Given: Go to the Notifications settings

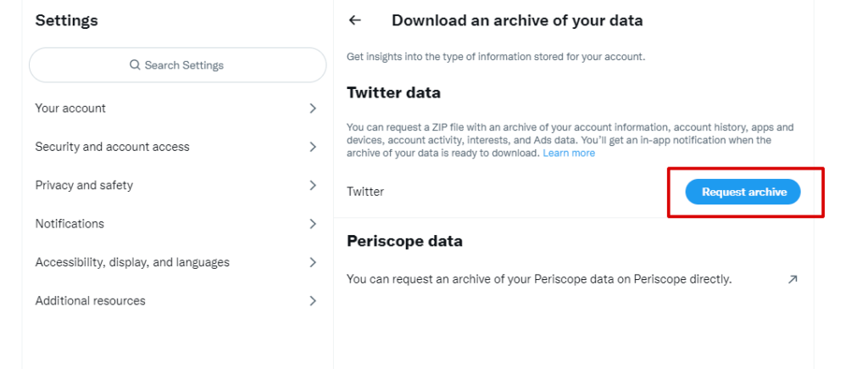Looking at the screenshot, I should (x=70, y=224).
